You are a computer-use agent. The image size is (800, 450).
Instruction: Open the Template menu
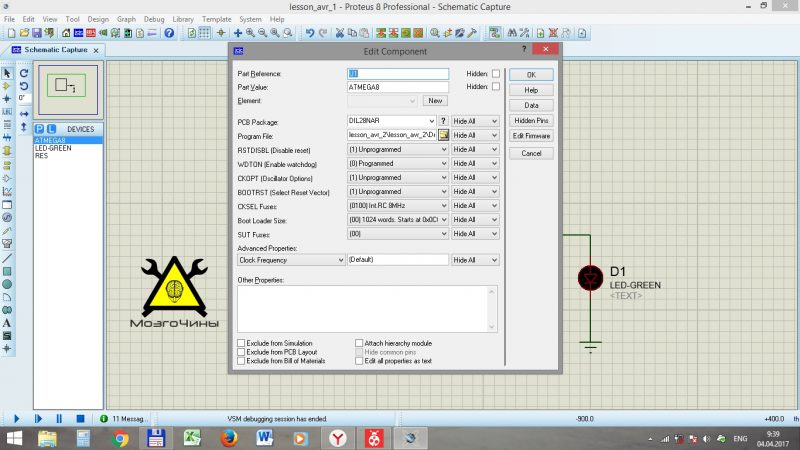216,19
